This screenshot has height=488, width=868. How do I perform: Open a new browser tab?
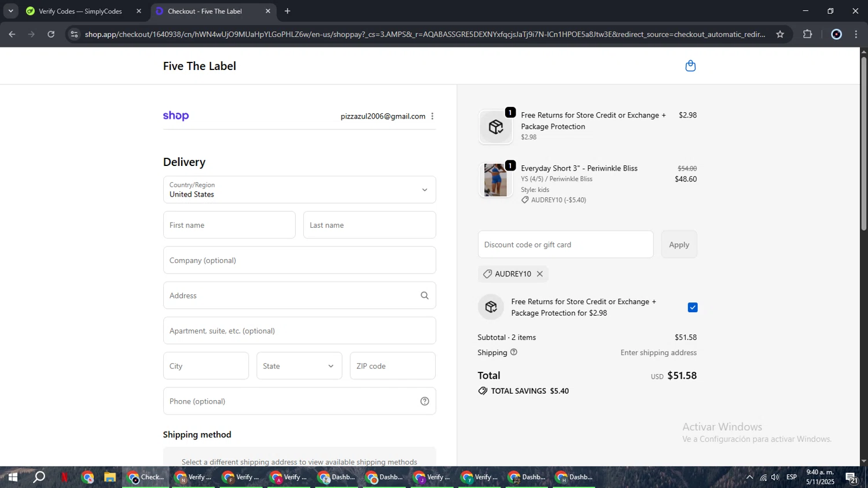click(288, 11)
